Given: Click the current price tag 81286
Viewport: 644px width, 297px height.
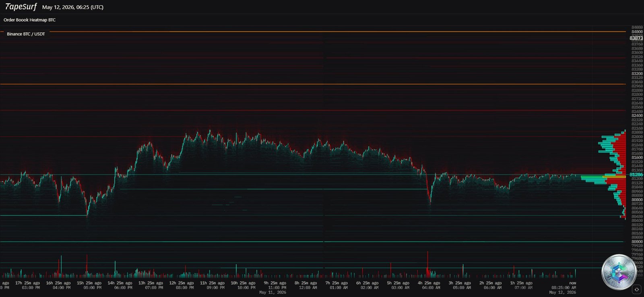Looking at the screenshot, I should coord(636,175).
